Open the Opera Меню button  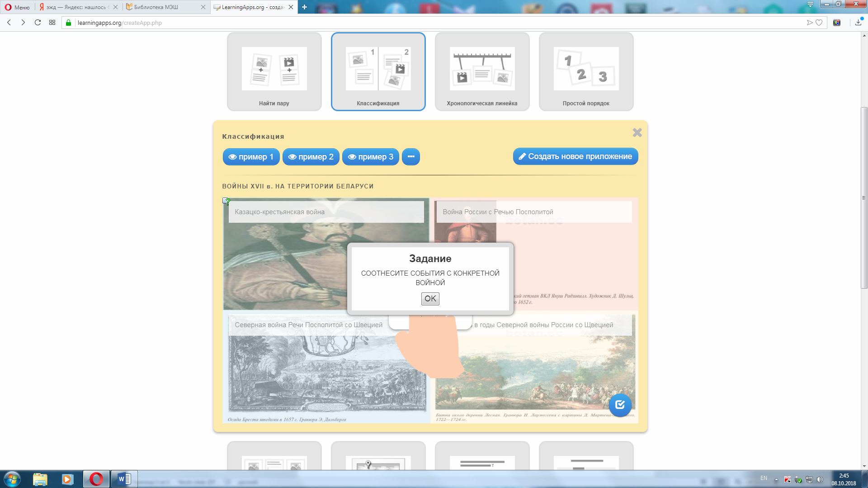click(x=17, y=7)
